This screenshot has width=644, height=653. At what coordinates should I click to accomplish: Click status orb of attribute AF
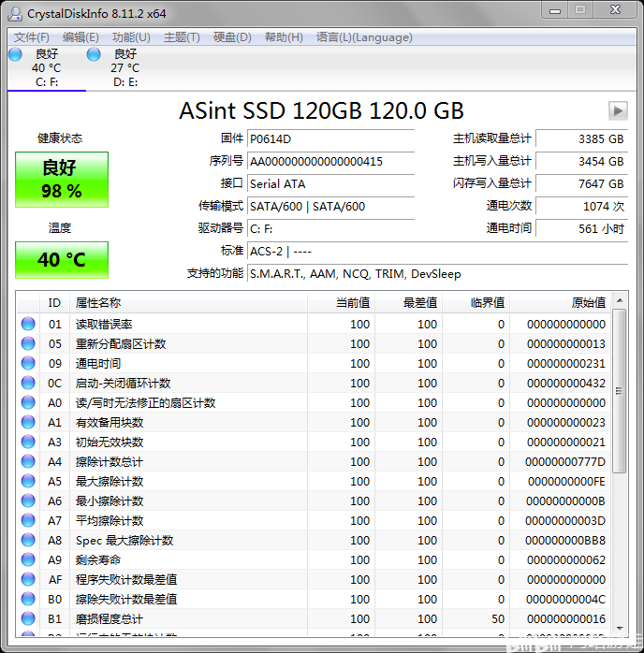click(28, 579)
